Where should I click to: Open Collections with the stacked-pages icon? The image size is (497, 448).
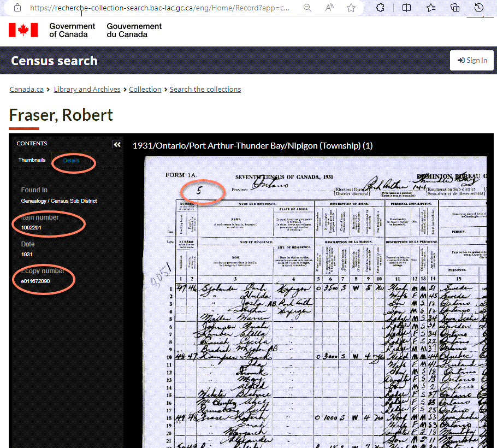(455, 8)
